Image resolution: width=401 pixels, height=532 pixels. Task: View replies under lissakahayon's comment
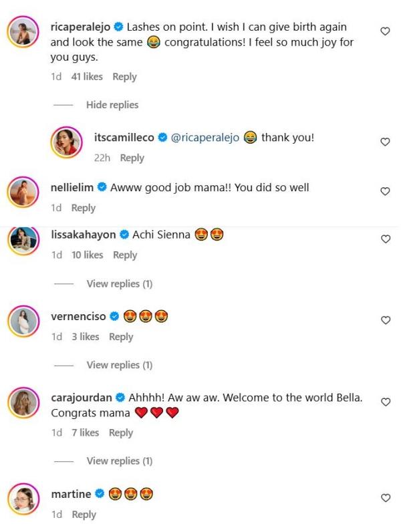point(119,284)
